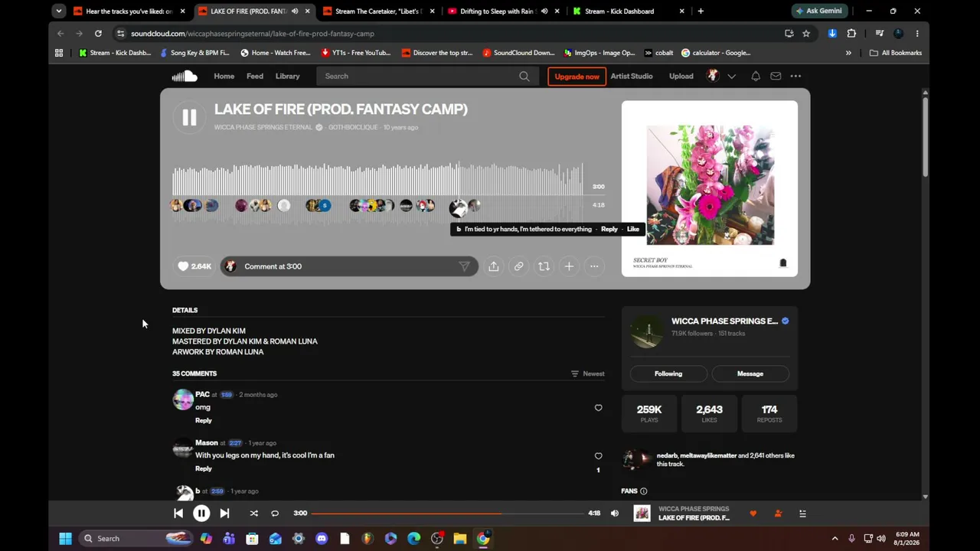Open File Explorer from the taskbar
The image size is (980, 551).
coord(460,539)
